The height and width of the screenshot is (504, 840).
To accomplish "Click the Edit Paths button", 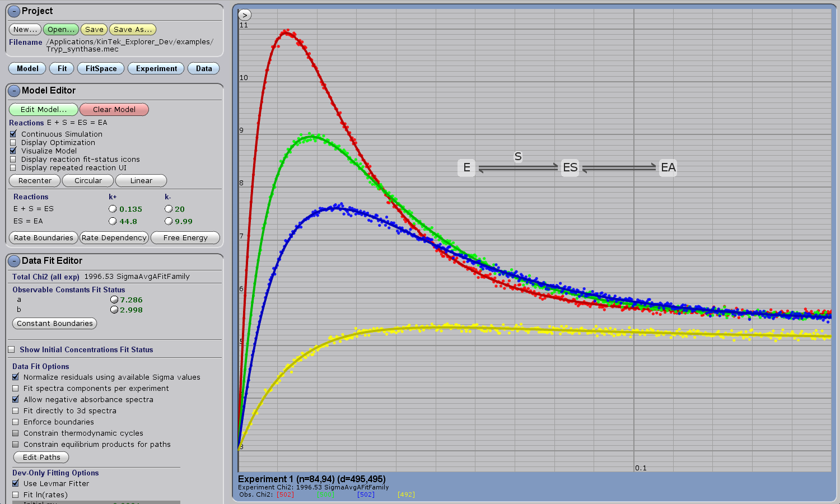I will pyautogui.click(x=41, y=457).
